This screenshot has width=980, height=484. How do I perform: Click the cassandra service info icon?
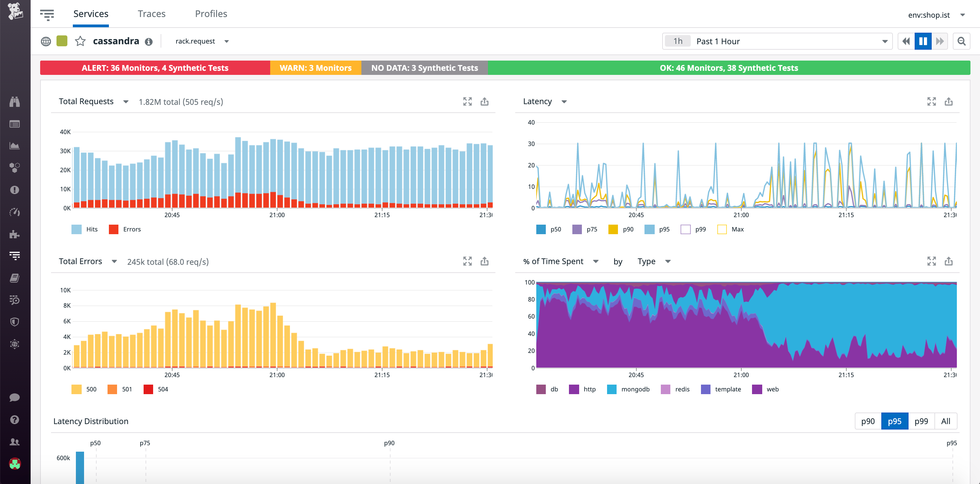point(149,42)
